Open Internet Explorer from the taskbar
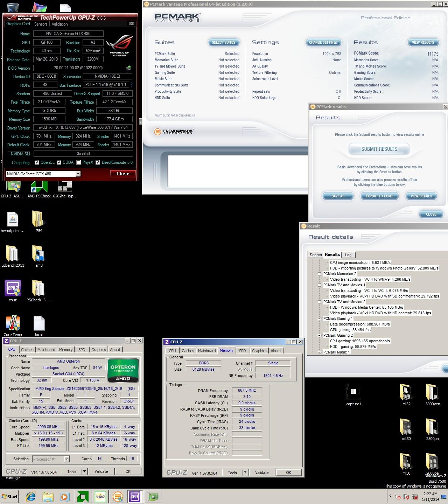The height and width of the screenshot is (504, 448). (x=31, y=496)
